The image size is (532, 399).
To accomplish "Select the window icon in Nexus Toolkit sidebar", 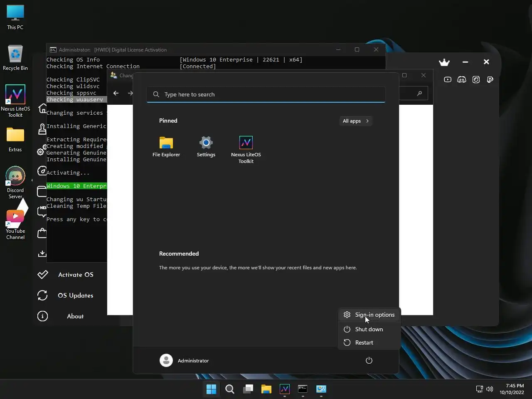I will pos(42,191).
